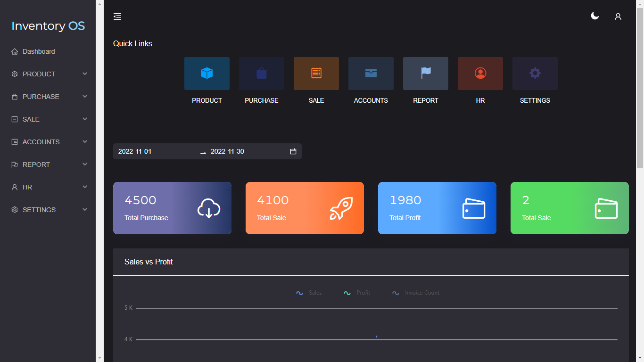Open the PRODUCT quick link icon
This screenshot has width=644, height=362.
(206, 73)
